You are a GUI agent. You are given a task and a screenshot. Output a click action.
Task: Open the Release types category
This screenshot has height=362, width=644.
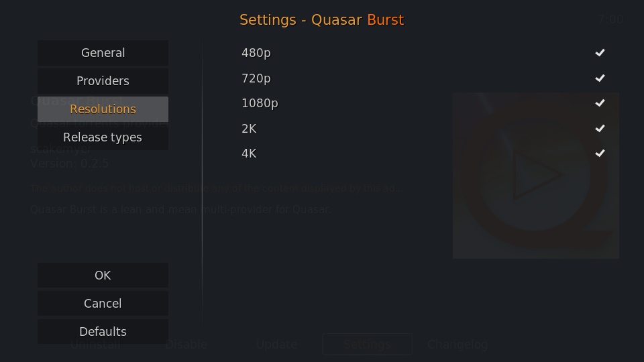(x=103, y=137)
